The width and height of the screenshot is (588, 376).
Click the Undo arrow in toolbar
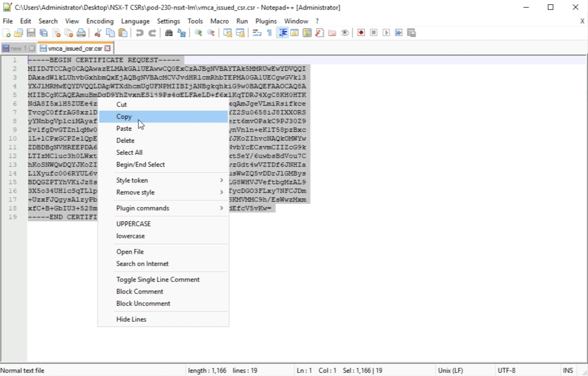(139, 33)
